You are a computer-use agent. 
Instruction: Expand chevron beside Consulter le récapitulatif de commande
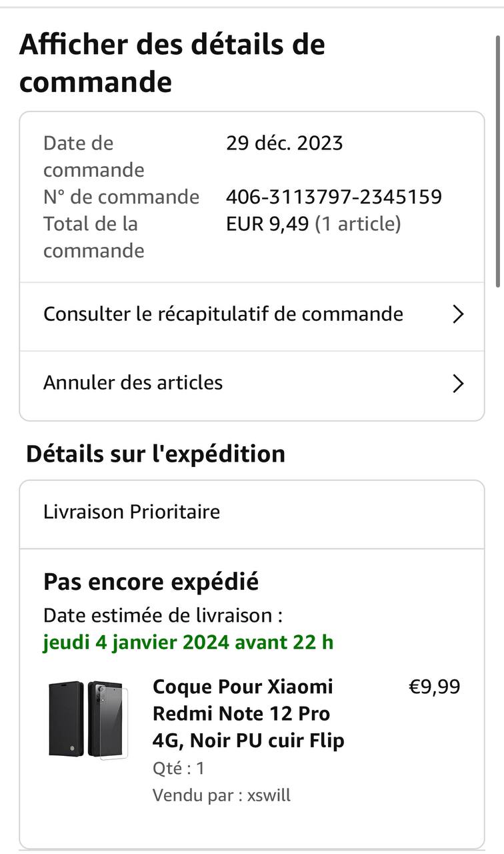click(458, 314)
